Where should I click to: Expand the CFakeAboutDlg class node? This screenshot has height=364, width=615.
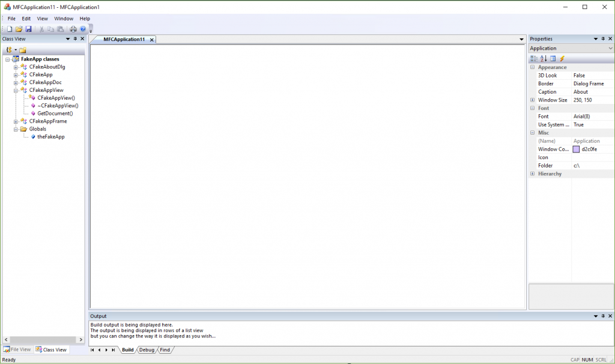(x=16, y=67)
